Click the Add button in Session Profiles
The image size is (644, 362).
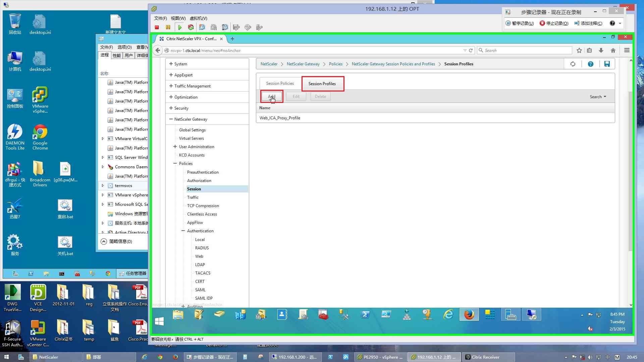pyautogui.click(x=272, y=97)
